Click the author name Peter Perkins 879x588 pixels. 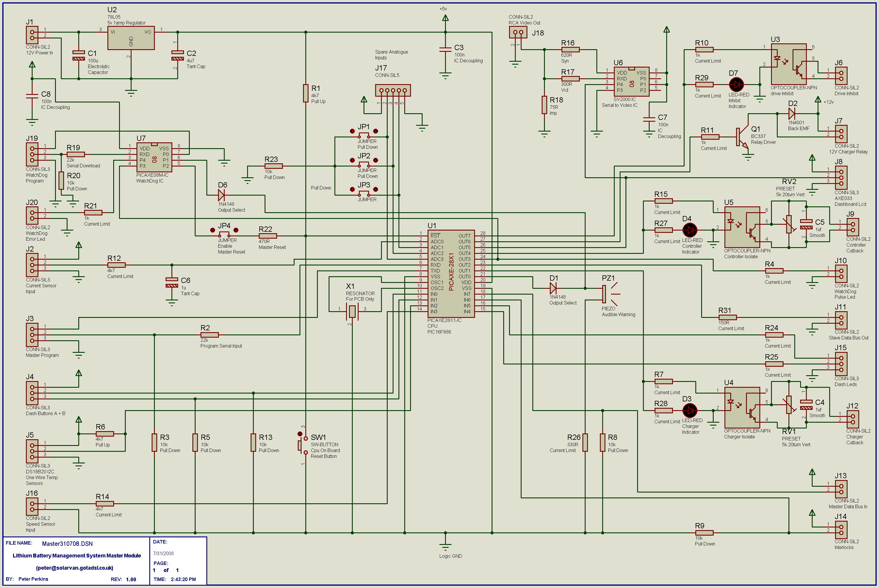point(33,579)
